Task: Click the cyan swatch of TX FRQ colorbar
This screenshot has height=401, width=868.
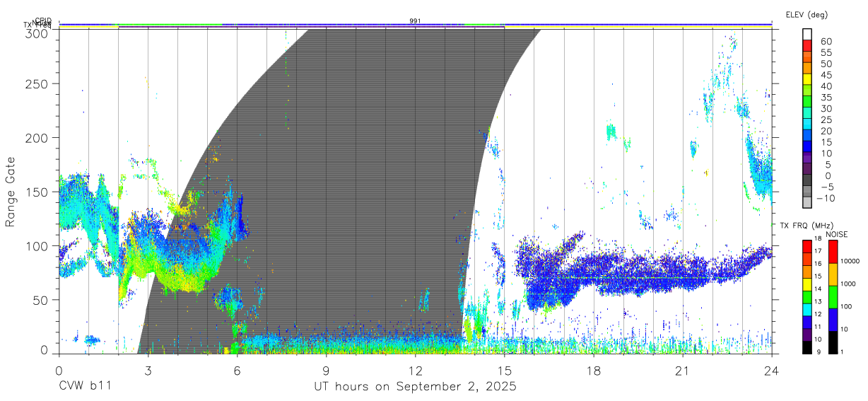Action: pos(807,310)
